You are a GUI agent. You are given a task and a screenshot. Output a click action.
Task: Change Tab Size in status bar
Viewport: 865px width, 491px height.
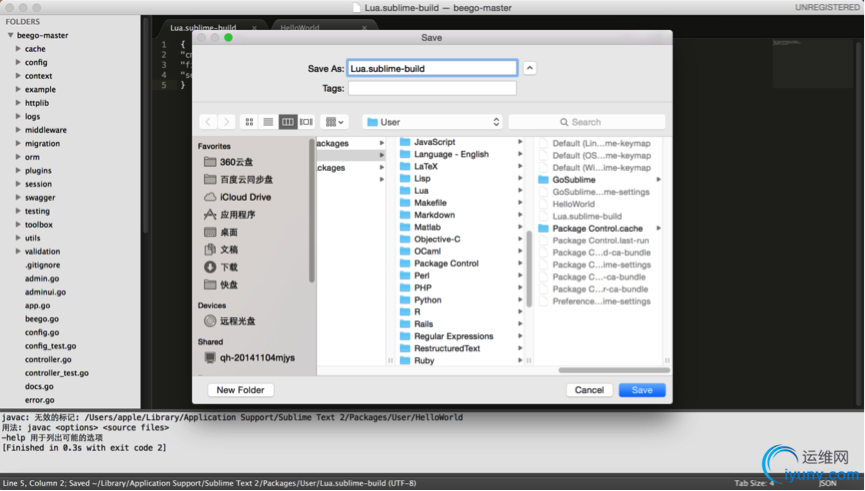754,483
